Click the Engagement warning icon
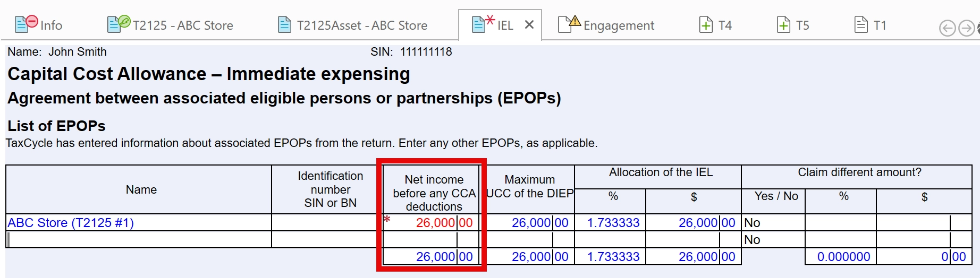Image resolution: width=980 pixels, height=278 pixels. 569,23
